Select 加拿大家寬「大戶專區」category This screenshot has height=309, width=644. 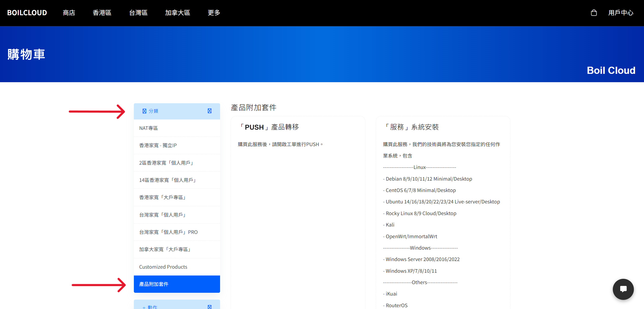(177, 249)
